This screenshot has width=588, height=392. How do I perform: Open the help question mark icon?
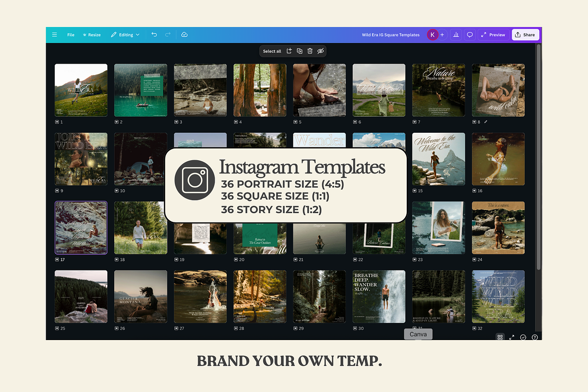pyautogui.click(x=535, y=337)
